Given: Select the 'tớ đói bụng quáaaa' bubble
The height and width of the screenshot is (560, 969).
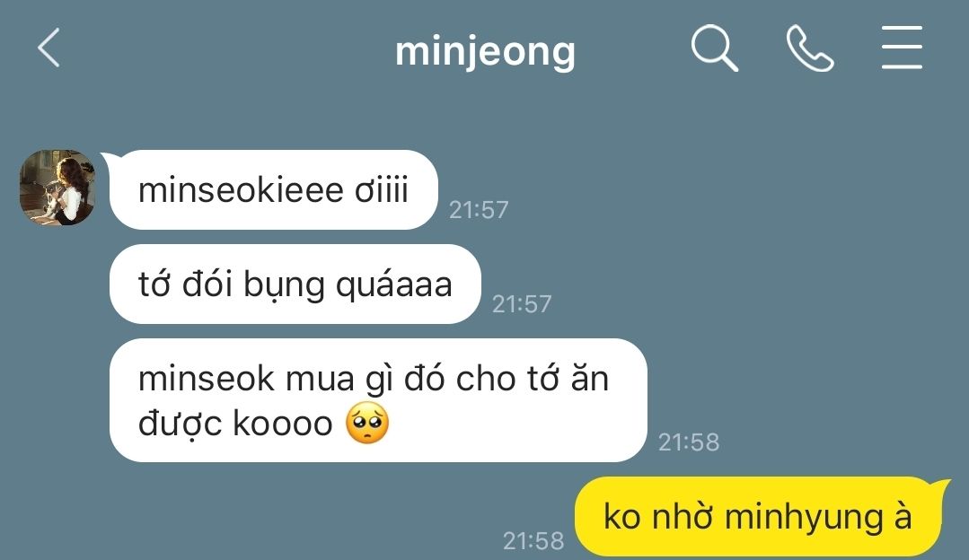Looking at the screenshot, I should point(295,284).
